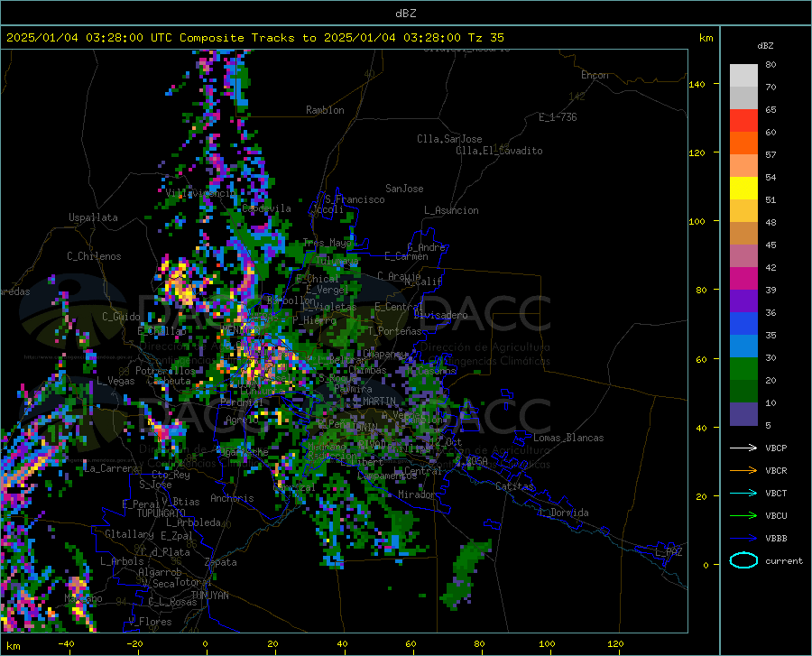Click the Ramblon place label
The image size is (812, 656).
pyautogui.click(x=325, y=110)
